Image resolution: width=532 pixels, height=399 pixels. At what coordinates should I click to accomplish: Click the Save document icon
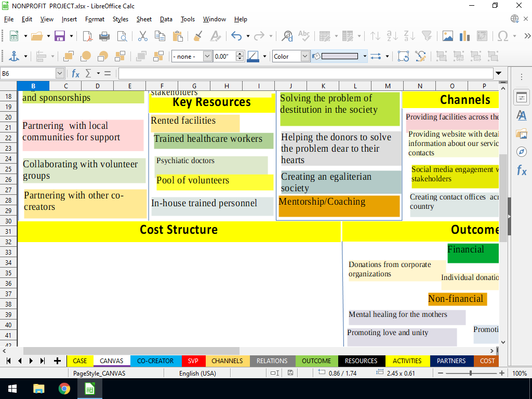click(x=60, y=36)
